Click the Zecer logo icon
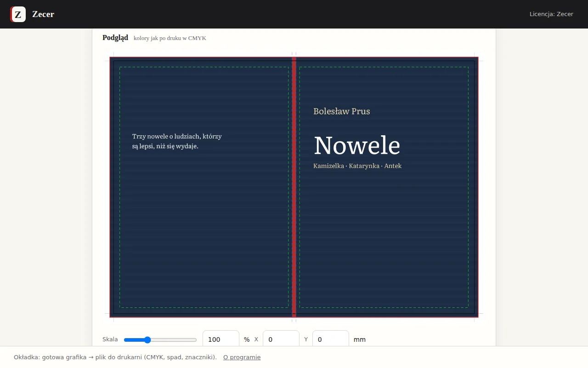588x368 pixels. click(x=18, y=14)
